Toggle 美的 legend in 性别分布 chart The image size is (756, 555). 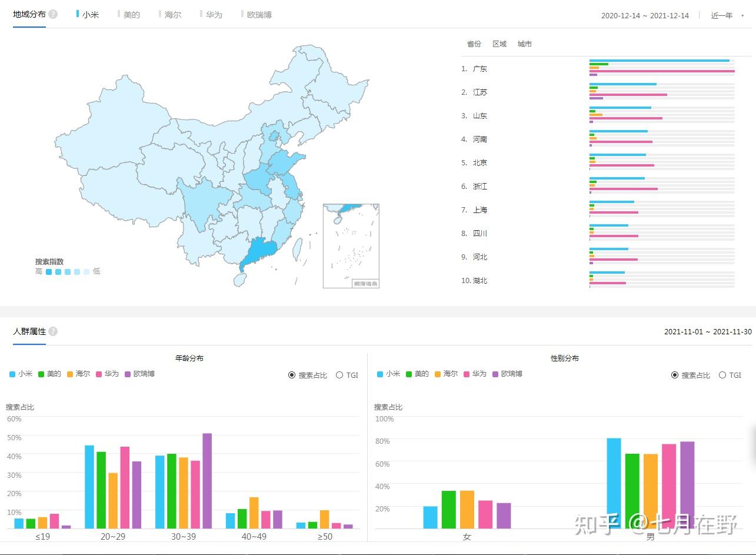click(418, 374)
